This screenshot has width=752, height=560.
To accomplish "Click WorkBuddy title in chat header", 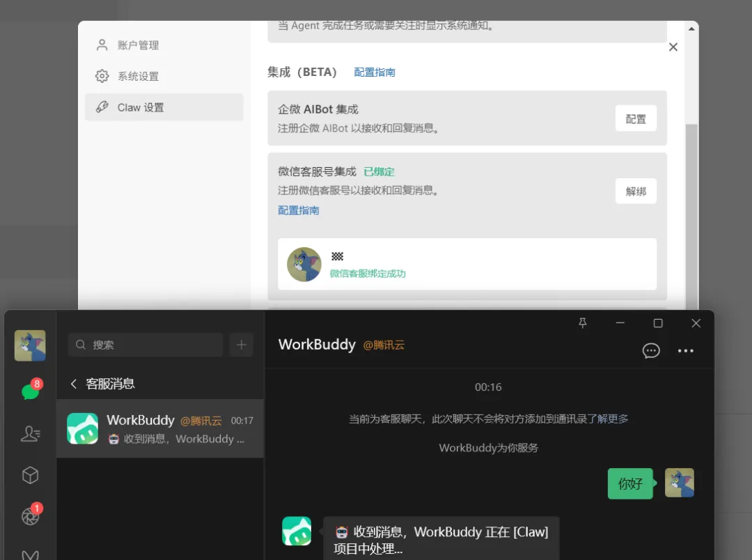I will (317, 345).
